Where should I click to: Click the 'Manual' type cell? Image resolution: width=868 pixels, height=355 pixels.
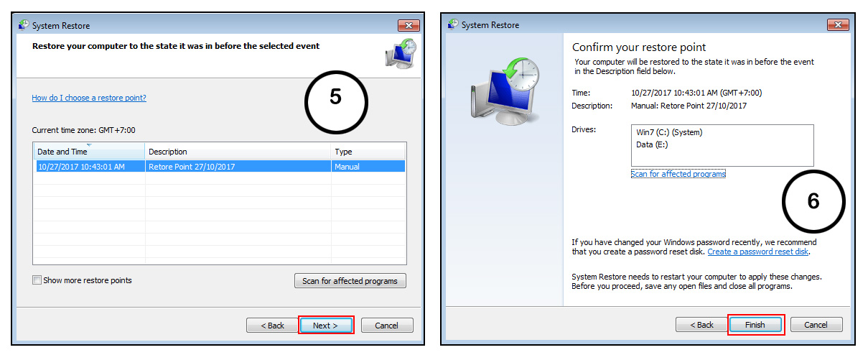pyautogui.click(x=347, y=167)
